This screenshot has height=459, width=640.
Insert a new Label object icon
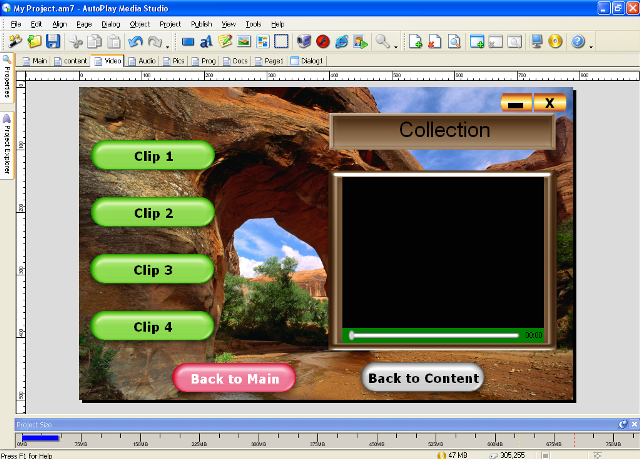click(207, 42)
